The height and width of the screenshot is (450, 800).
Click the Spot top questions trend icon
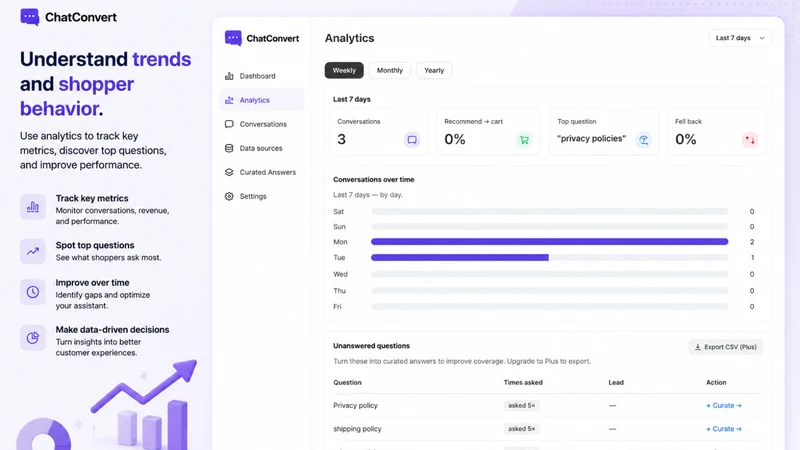pos(33,251)
